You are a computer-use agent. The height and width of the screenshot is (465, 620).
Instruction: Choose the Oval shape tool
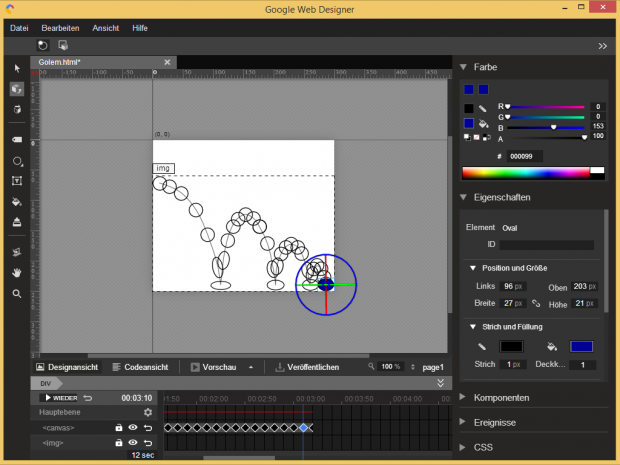tap(16, 161)
